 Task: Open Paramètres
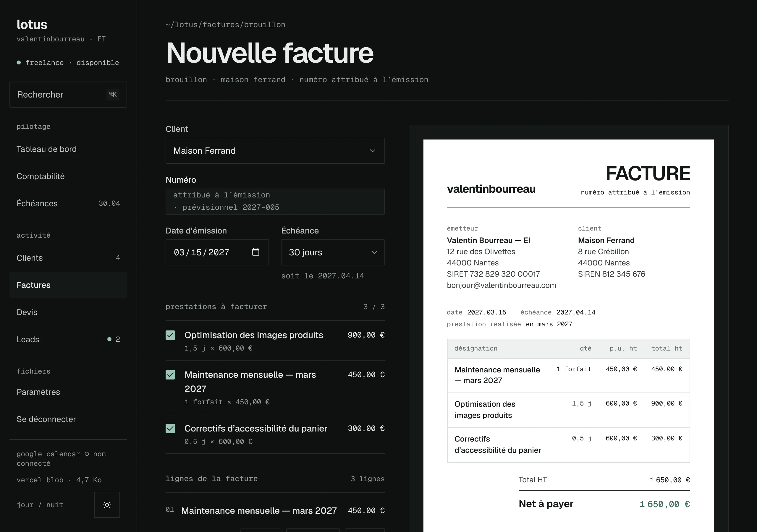coord(68,392)
